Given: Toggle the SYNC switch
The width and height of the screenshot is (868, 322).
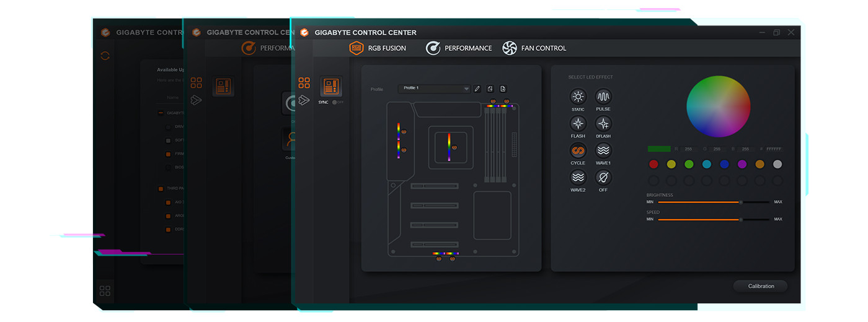Looking at the screenshot, I should pos(337,102).
